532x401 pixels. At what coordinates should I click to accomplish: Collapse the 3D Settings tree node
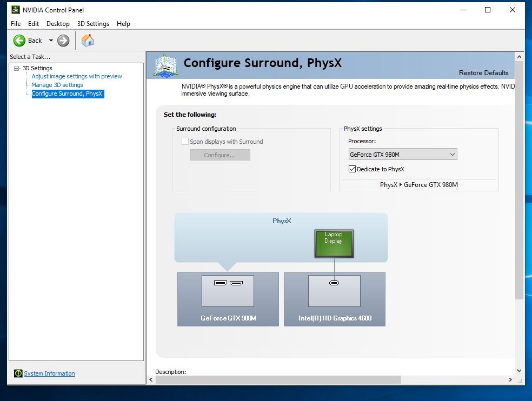16,68
